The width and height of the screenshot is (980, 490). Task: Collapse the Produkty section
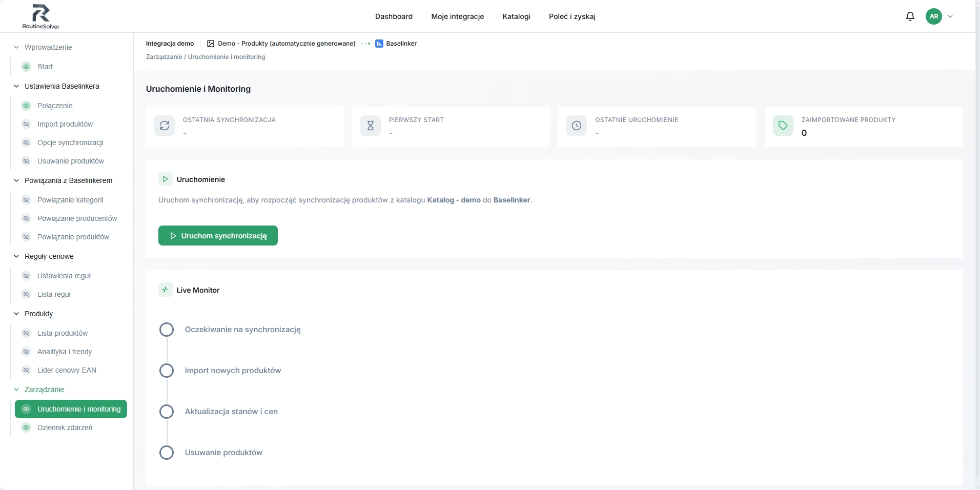16,314
